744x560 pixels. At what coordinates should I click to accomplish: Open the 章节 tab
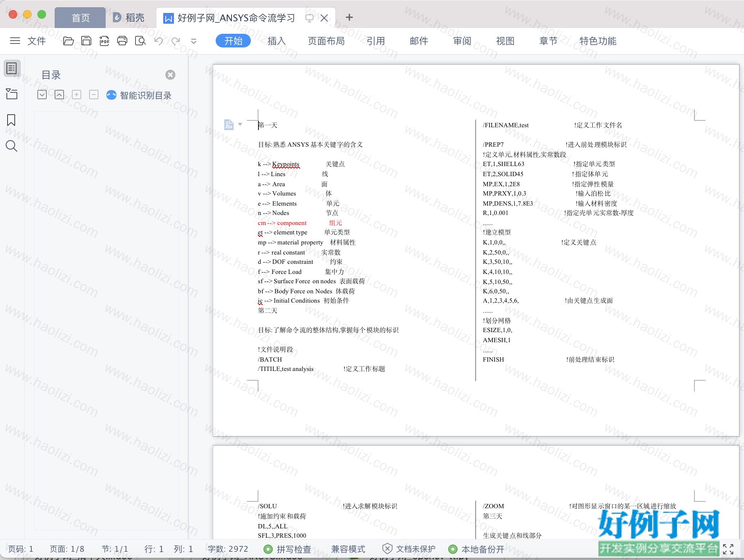point(548,41)
